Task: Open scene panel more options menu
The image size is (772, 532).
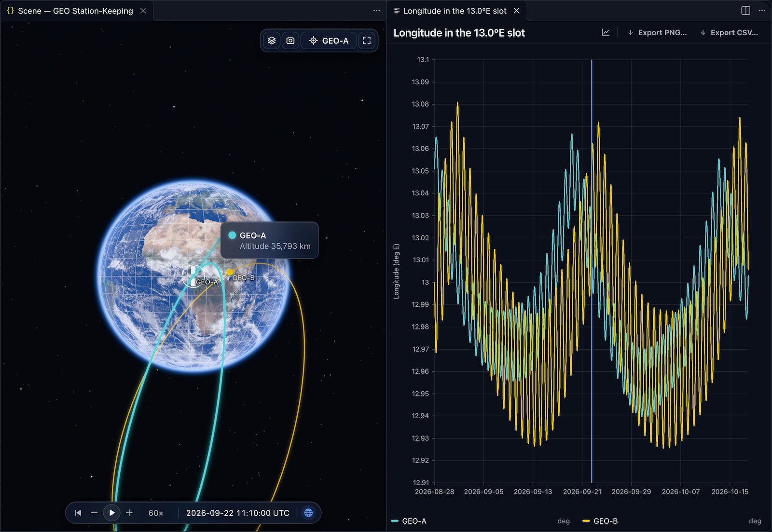Action: tap(376, 11)
